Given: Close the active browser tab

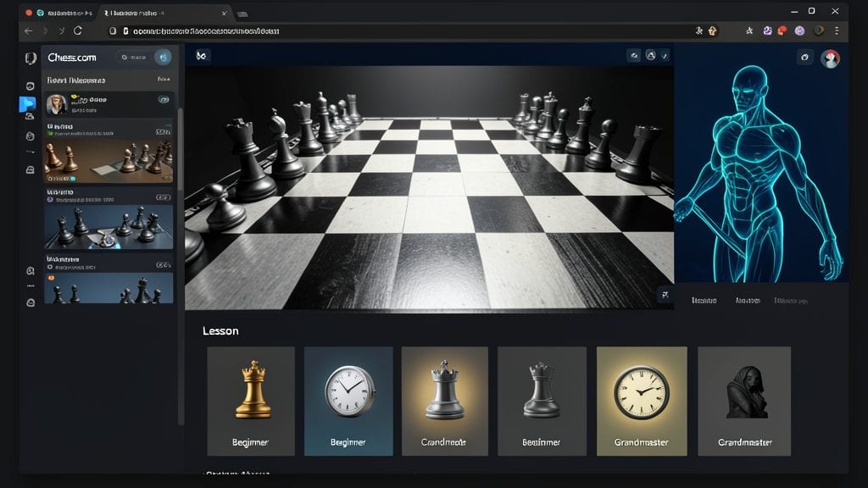Looking at the screenshot, I should (224, 14).
